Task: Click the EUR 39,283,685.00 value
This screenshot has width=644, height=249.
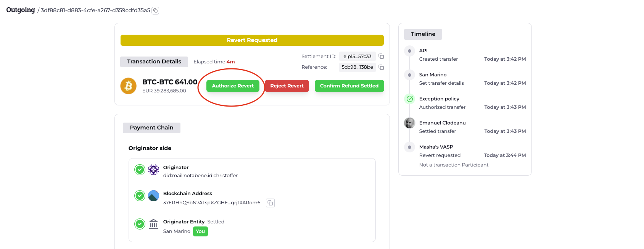Action: coord(164,91)
